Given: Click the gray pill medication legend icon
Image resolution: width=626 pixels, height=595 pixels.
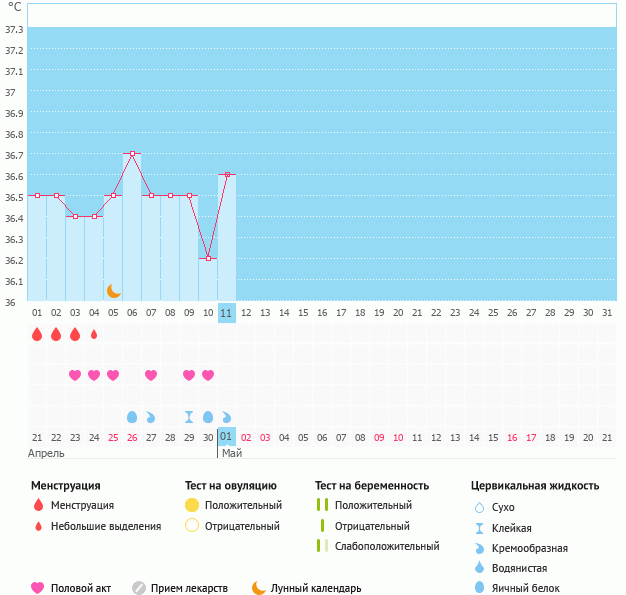Looking at the screenshot, I should 139,588.
